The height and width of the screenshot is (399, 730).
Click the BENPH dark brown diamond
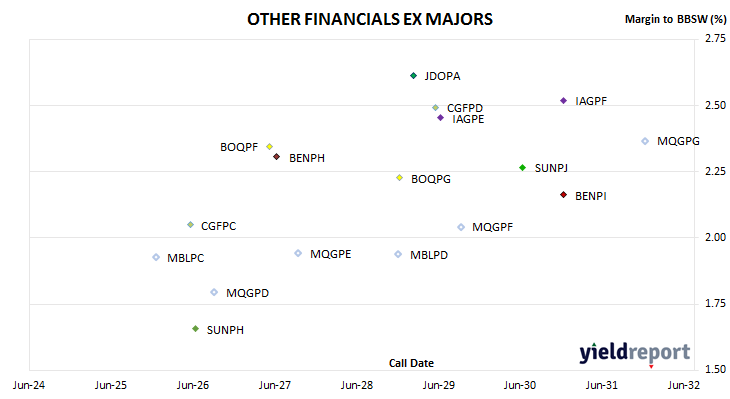277,157
